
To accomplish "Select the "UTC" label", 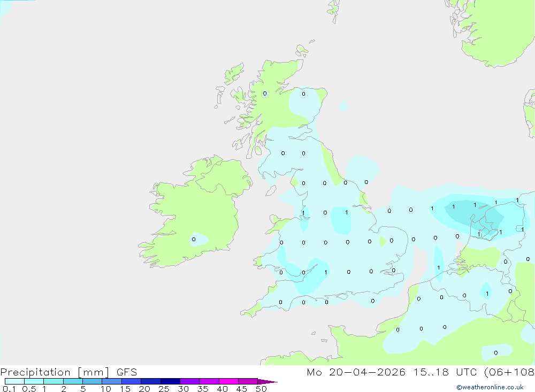I will point(467,372).
